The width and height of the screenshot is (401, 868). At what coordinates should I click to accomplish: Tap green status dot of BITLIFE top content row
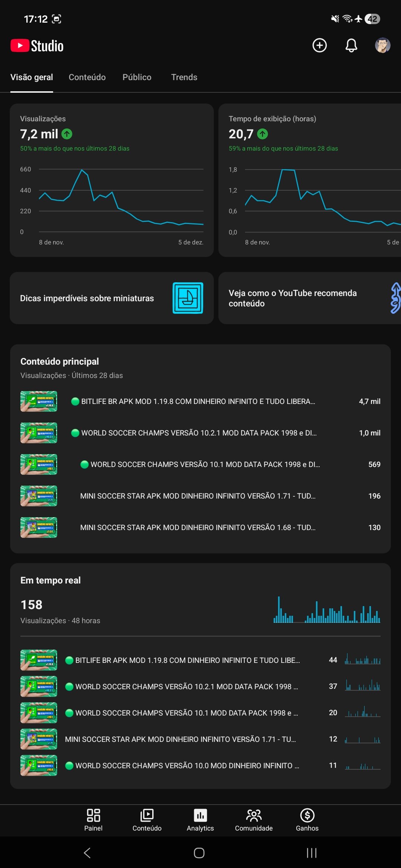tap(75, 401)
